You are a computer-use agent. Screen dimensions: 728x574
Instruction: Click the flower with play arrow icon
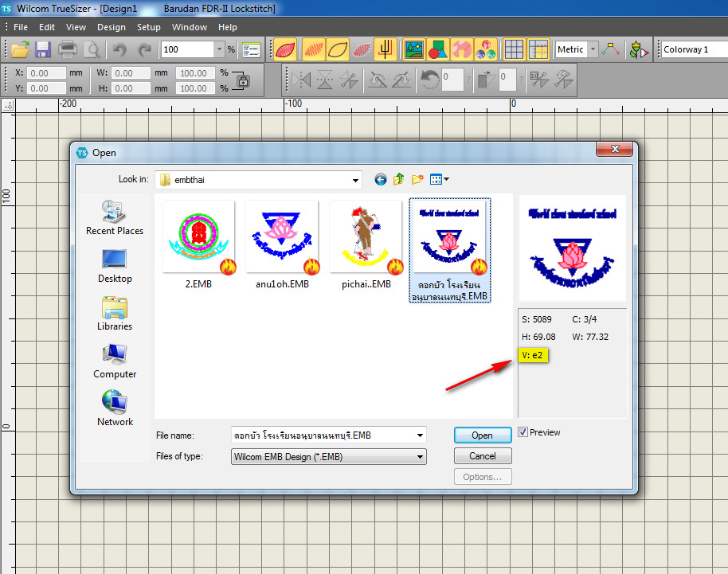[x=639, y=49]
